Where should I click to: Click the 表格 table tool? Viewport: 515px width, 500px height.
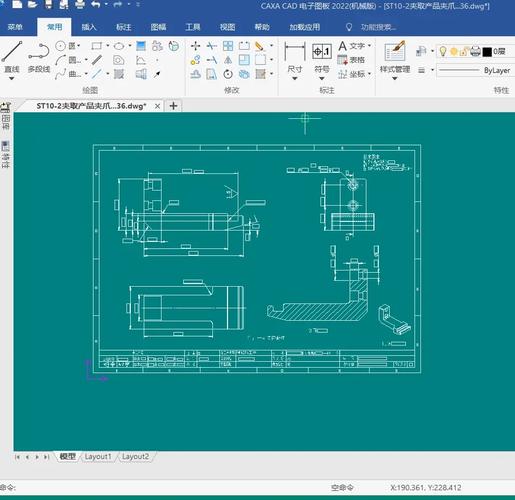point(351,60)
